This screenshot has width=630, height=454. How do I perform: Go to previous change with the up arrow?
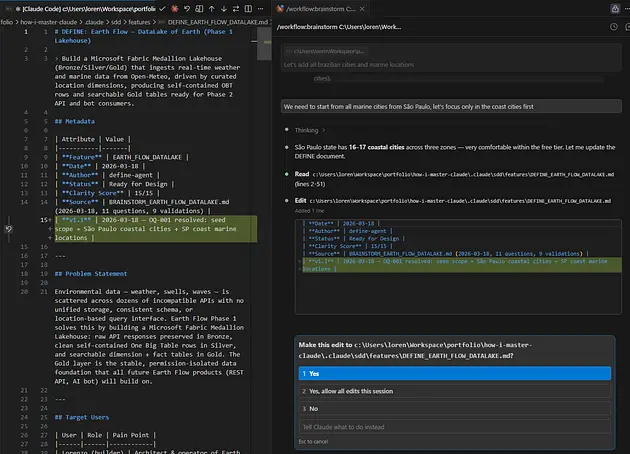211,8
